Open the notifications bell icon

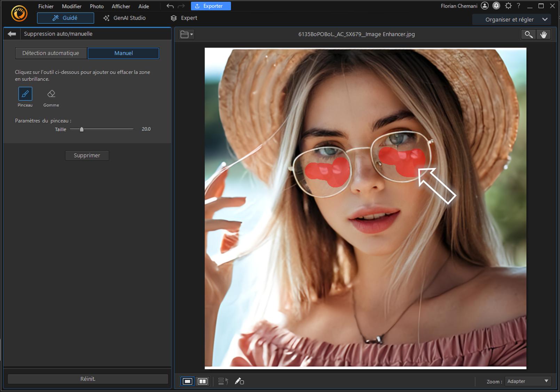pyautogui.click(x=496, y=6)
